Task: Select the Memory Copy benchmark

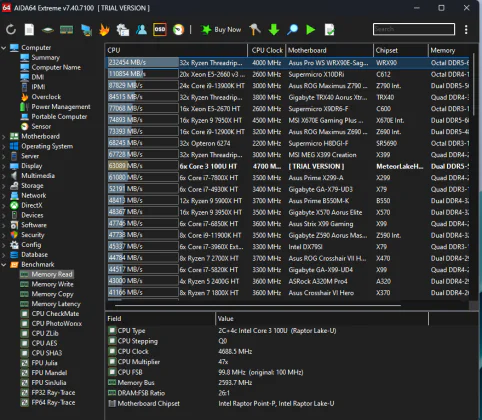Action: [52, 294]
